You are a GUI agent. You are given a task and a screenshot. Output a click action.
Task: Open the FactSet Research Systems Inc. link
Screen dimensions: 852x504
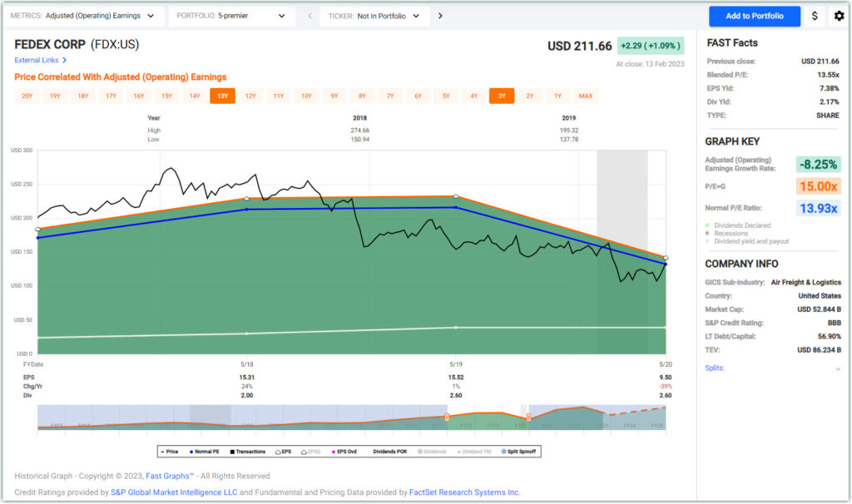click(464, 492)
